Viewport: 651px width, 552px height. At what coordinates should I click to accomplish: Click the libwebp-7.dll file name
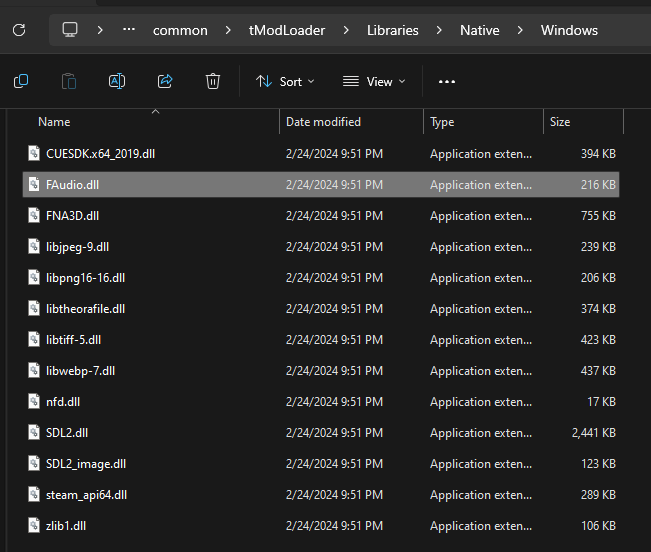tap(80, 371)
